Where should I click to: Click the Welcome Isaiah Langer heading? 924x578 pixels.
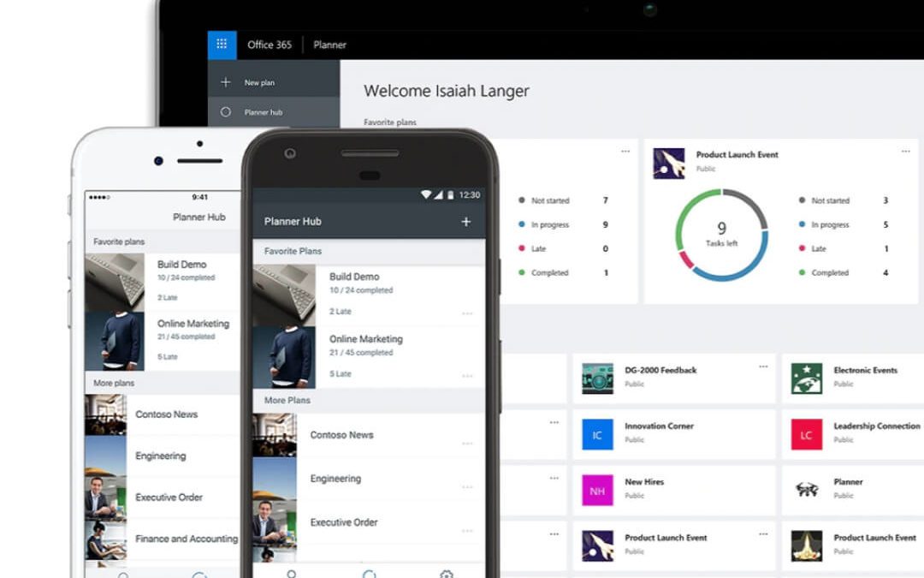pyautogui.click(x=446, y=91)
